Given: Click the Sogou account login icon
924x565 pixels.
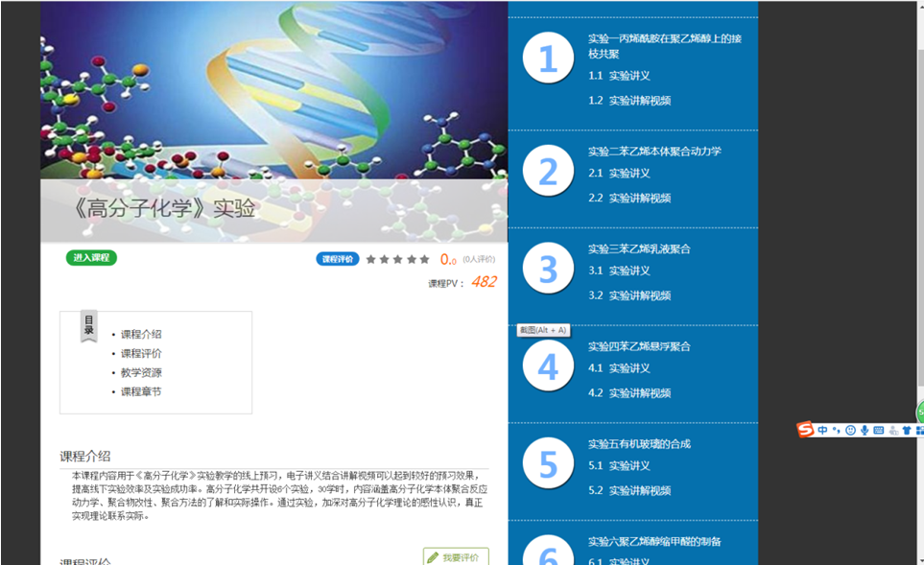Looking at the screenshot, I should click(x=892, y=431).
